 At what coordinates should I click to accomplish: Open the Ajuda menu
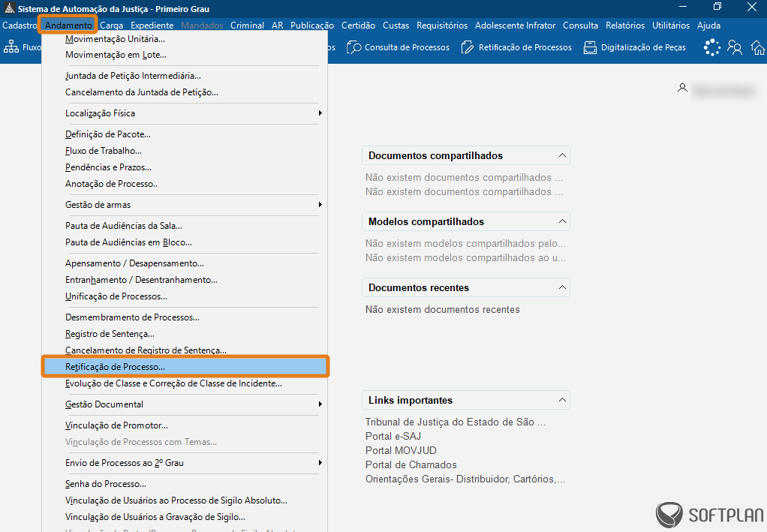tap(708, 26)
